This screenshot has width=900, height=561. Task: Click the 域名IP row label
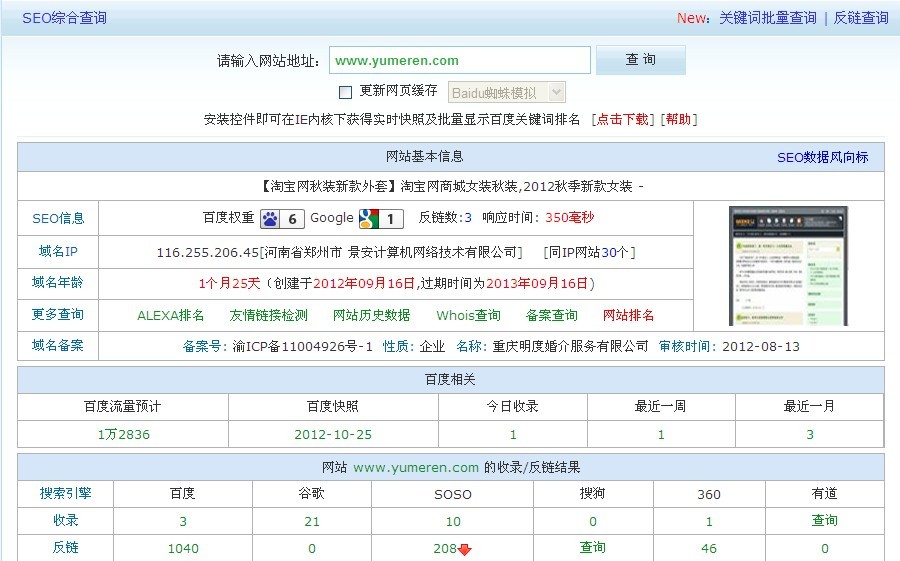58,252
